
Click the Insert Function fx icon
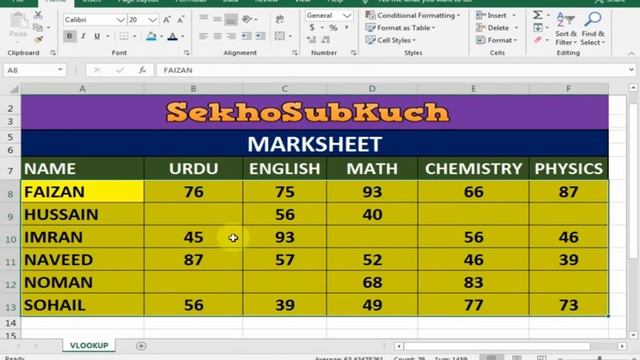click(x=142, y=70)
